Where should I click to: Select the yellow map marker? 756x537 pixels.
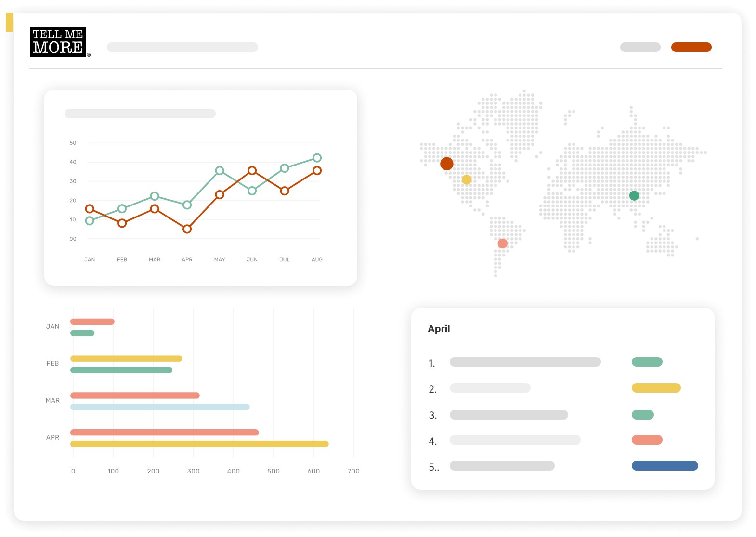coord(467,179)
